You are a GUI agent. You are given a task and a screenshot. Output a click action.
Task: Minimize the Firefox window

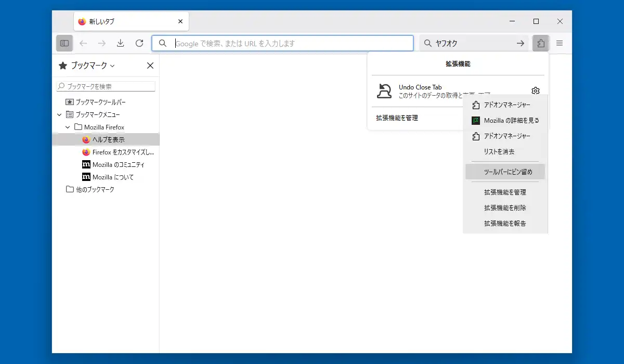512,21
